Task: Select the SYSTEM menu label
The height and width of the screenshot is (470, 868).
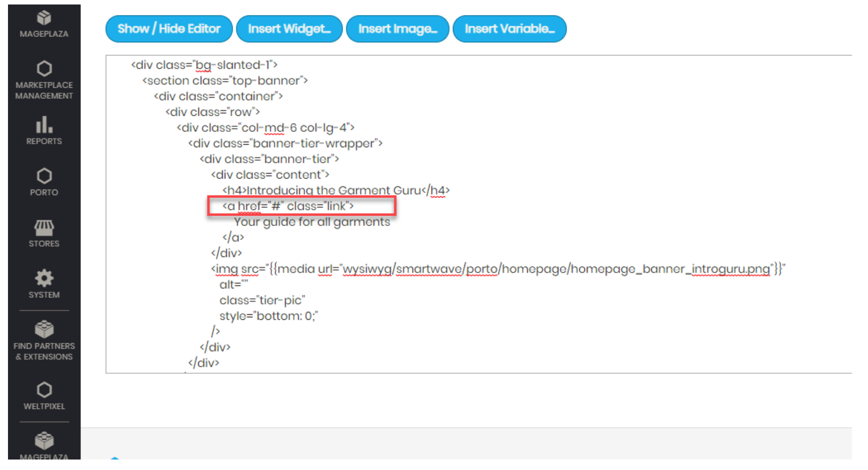Action: click(44, 295)
